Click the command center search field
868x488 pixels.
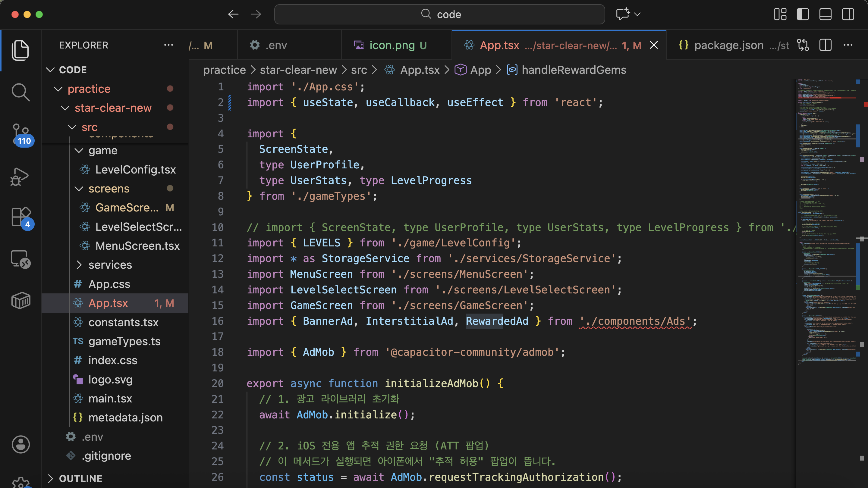tap(439, 14)
